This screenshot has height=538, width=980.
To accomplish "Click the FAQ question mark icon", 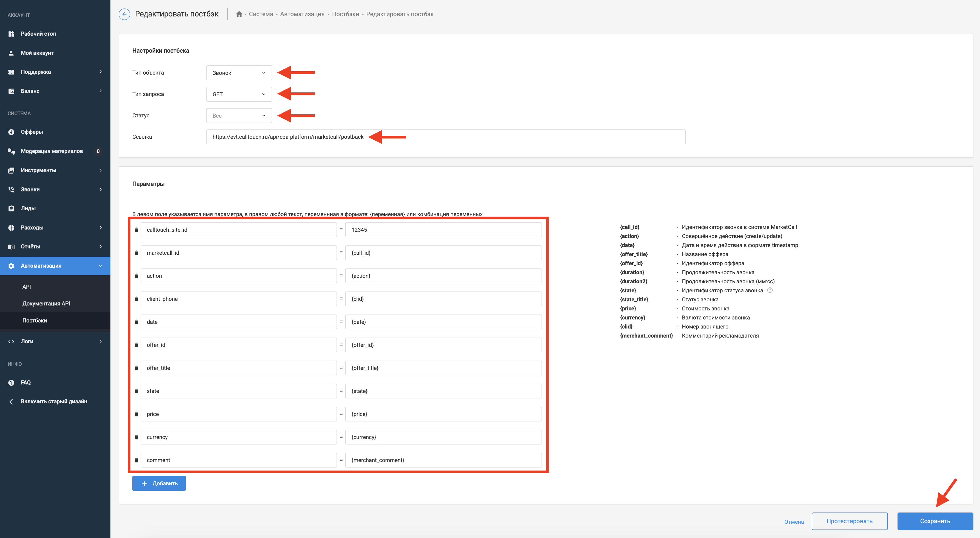I will click(12, 383).
